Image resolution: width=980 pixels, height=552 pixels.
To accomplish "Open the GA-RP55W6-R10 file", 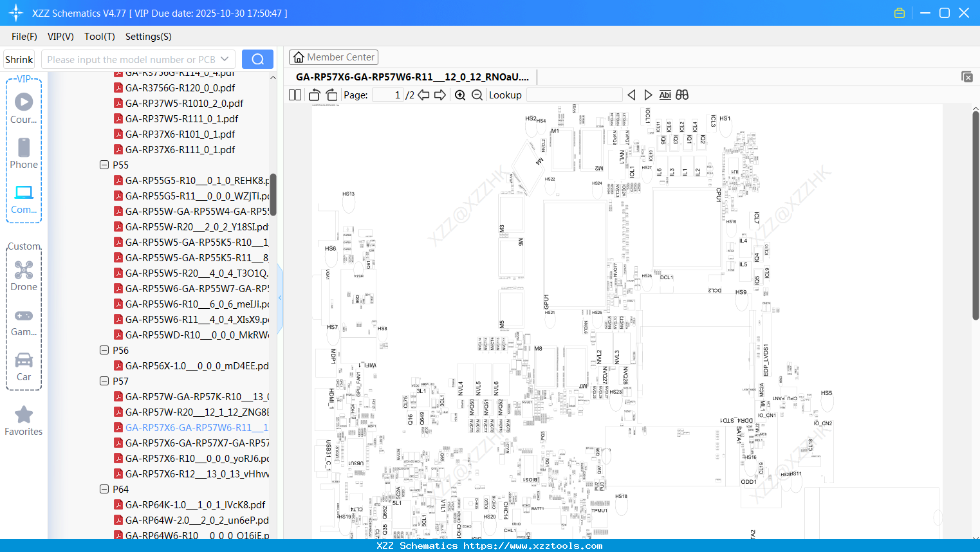I will 197,304.
